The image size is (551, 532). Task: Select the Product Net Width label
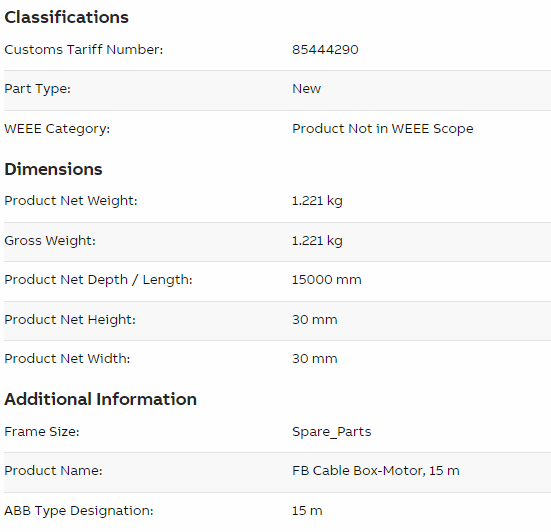tap(67, 359)
